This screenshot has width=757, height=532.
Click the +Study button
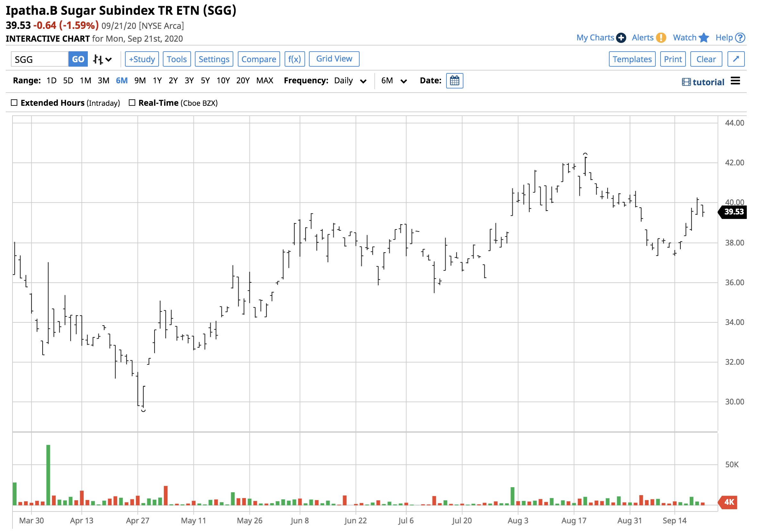(x=142, y=59)
